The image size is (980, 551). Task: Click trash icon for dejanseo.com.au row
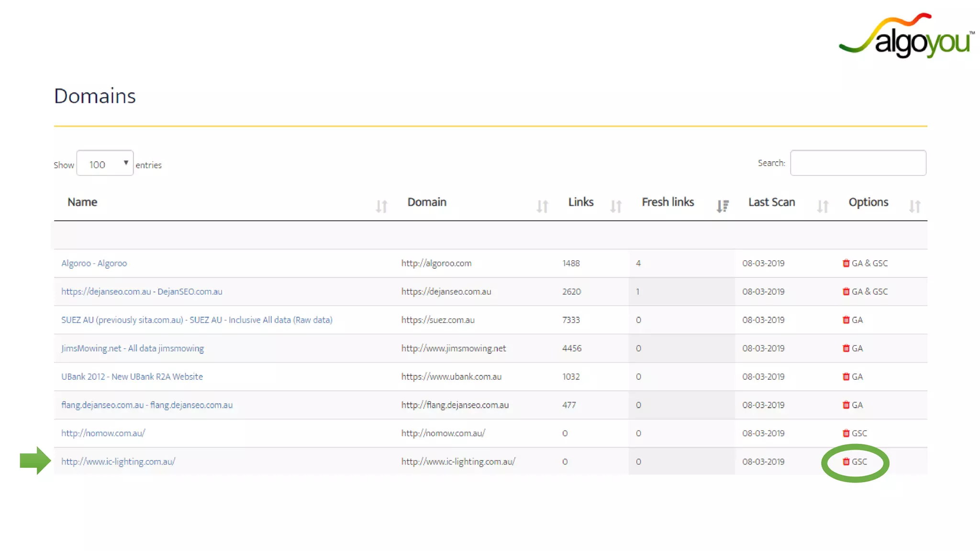point(846,291)
